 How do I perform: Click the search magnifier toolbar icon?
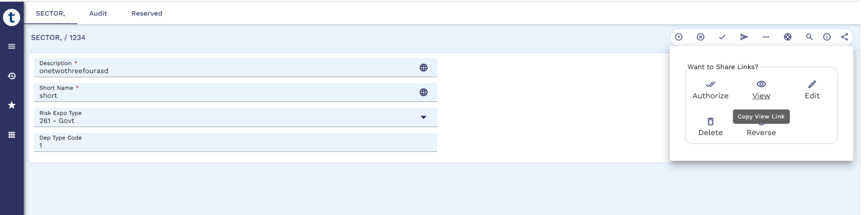pos(809,37)
